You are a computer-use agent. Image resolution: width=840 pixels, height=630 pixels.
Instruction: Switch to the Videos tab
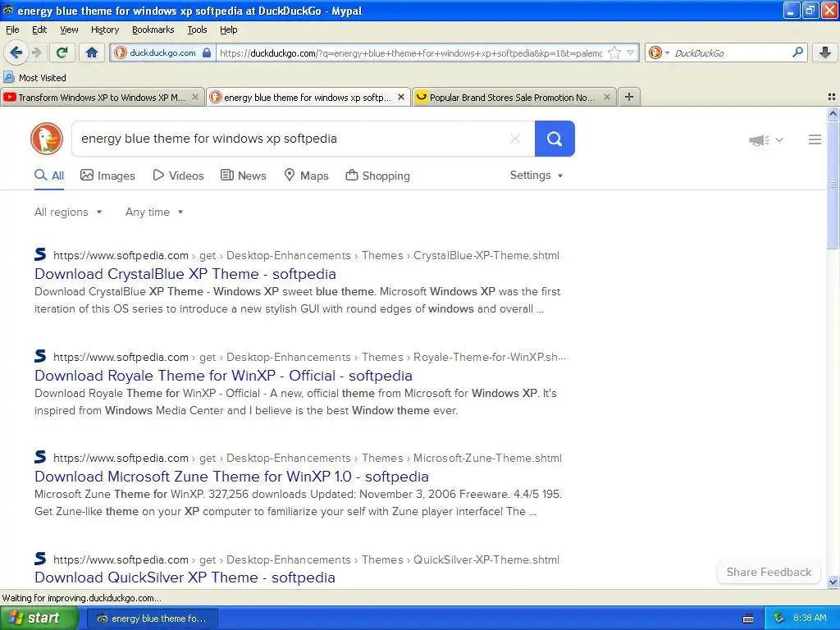coord(178,176)
